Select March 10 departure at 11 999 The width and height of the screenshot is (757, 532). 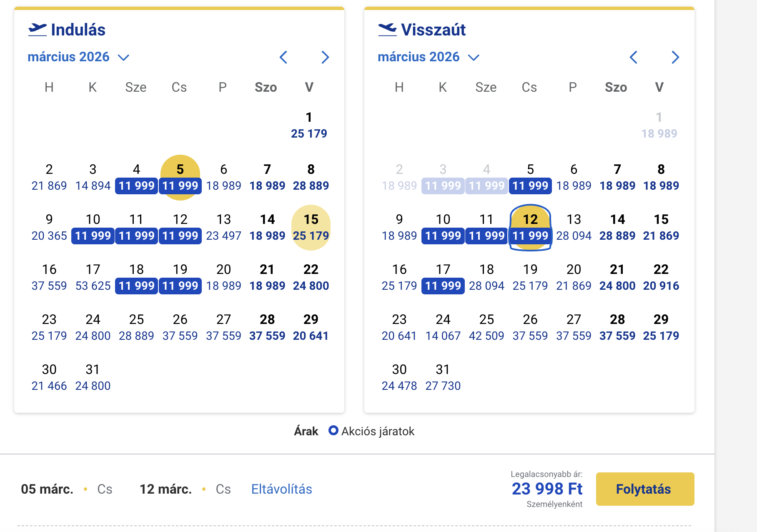pos(93,228)
